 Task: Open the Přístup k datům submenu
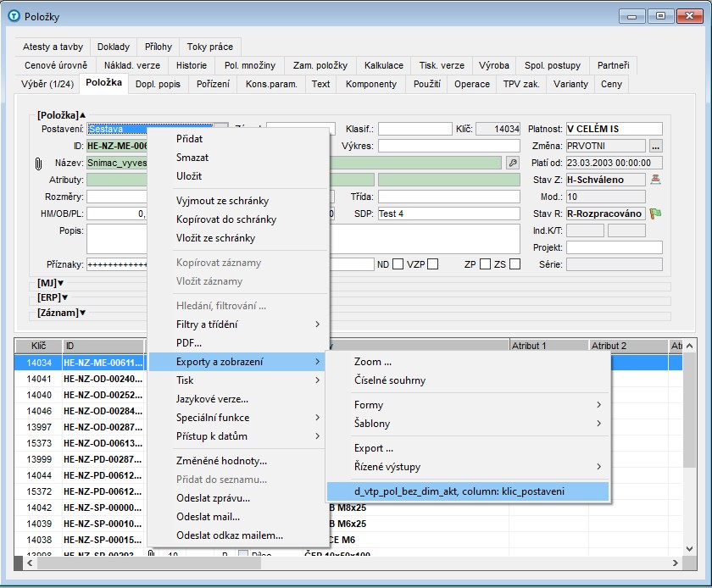238,435
